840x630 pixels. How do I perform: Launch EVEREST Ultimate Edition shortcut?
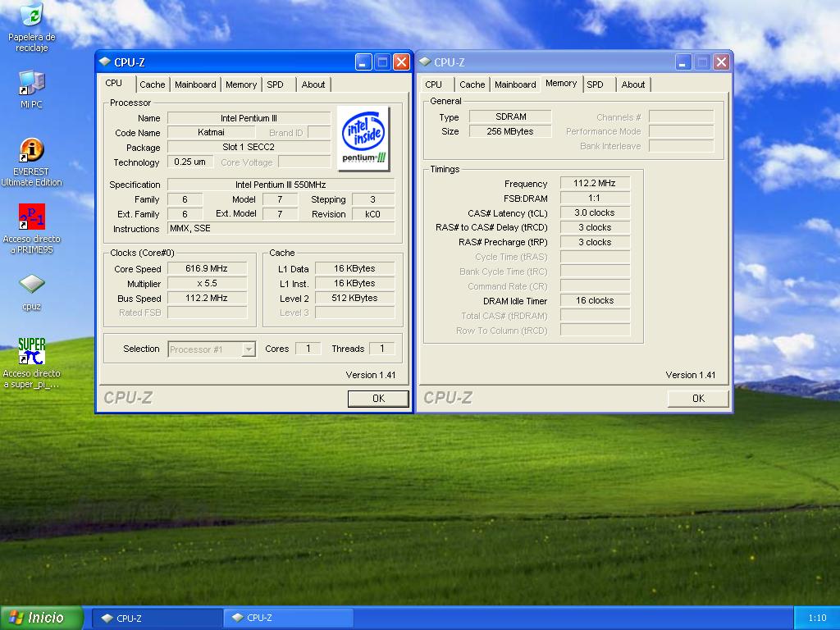32,162
